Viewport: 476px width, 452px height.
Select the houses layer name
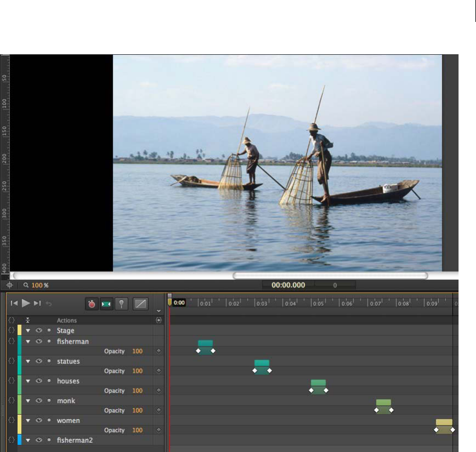coord(68,381)
